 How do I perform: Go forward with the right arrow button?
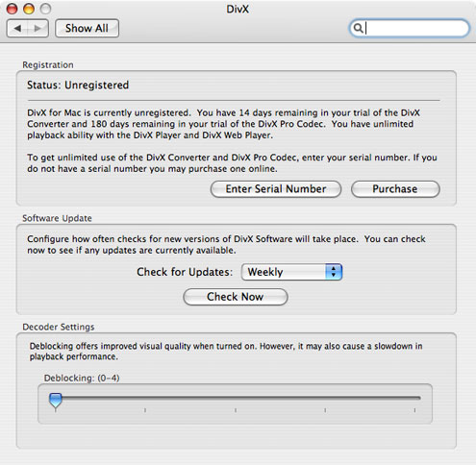[x=38, y=29]
